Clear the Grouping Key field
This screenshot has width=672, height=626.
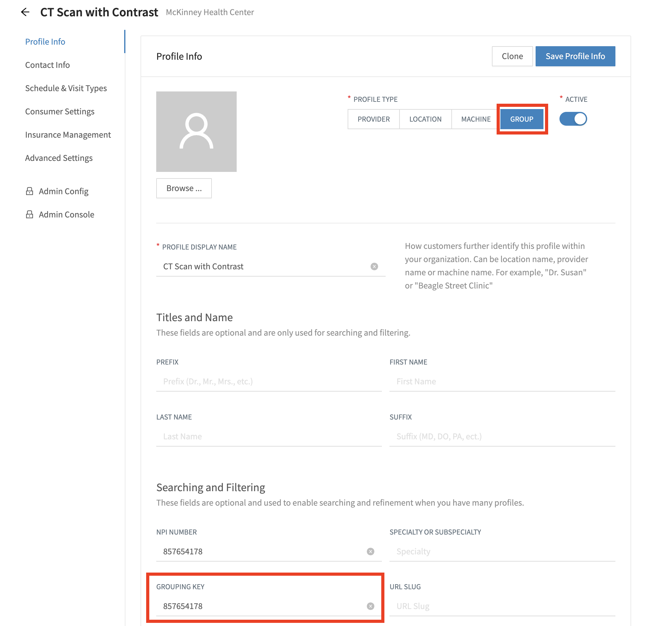pyautogui.click(x=370, y=607)
